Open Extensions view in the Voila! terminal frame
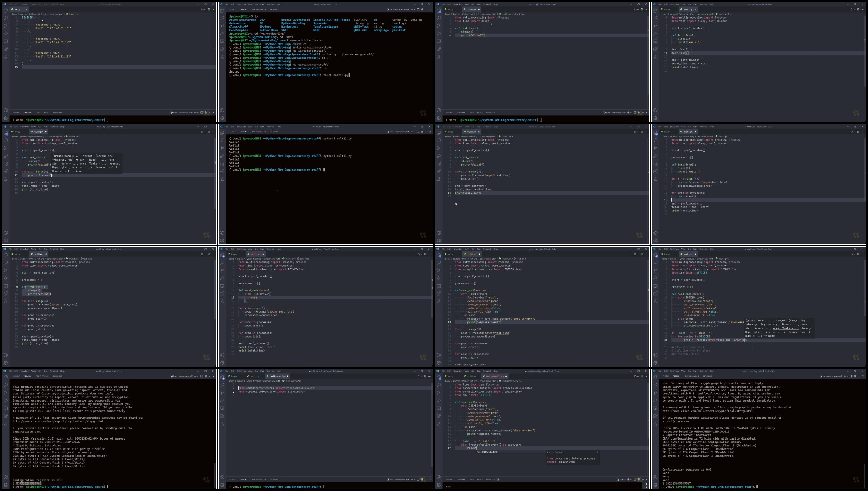Image resolution: width=868 pixels, height=491 pixels. [222, 171]
